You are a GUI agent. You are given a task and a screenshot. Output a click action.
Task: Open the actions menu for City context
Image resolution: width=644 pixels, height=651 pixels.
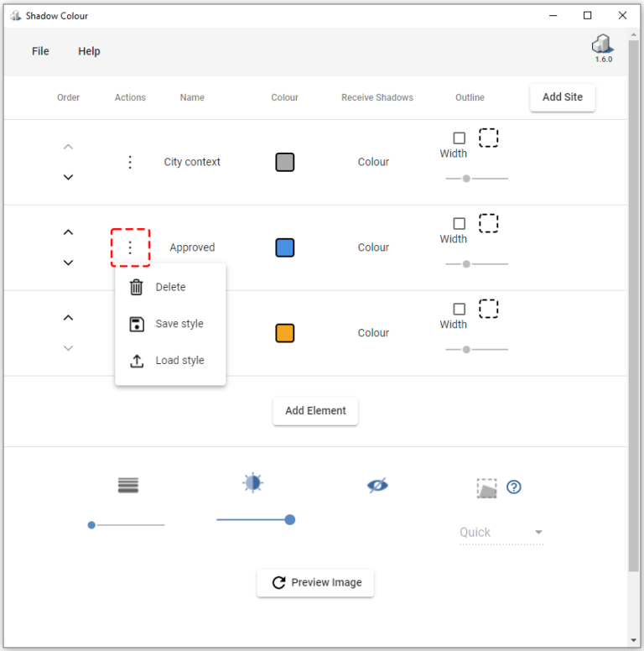click(130, 162)
